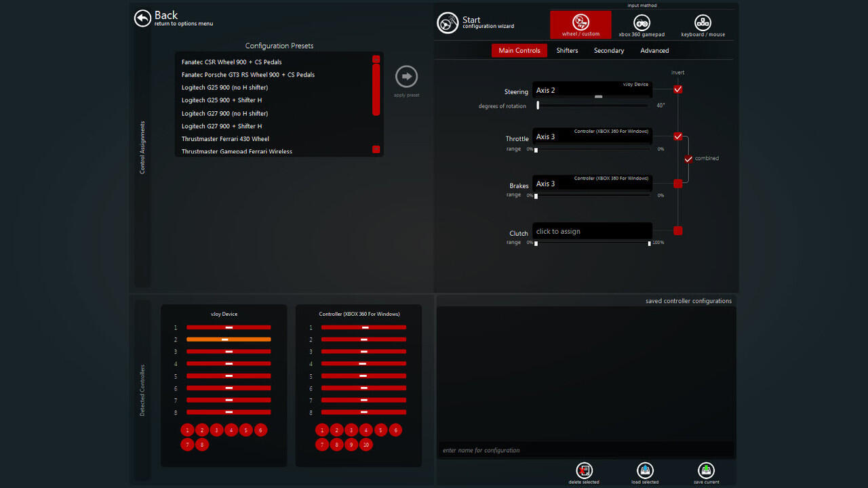Screen dimensions: 868x488
Task: Click the Control Assignments side label
Action: click(142, 148)
